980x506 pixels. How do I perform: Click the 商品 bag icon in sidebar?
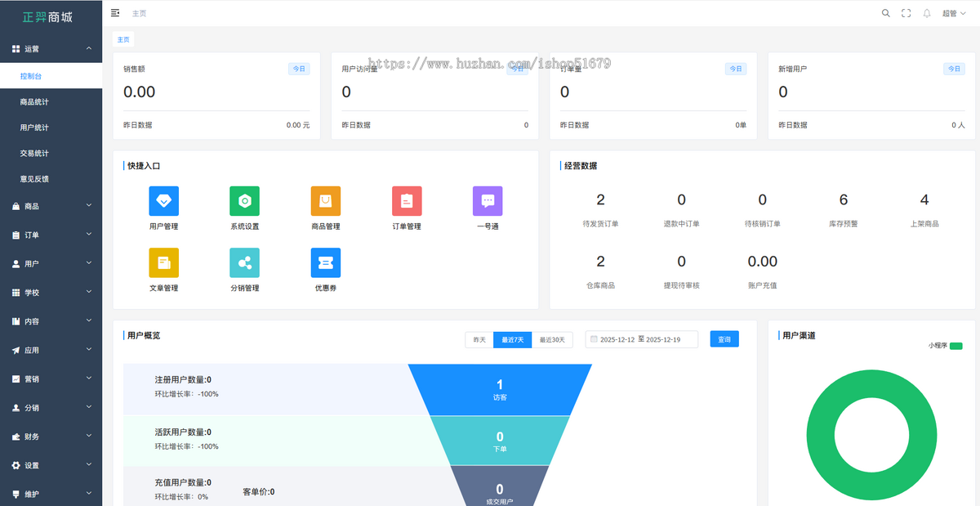(x=16, y=207)
